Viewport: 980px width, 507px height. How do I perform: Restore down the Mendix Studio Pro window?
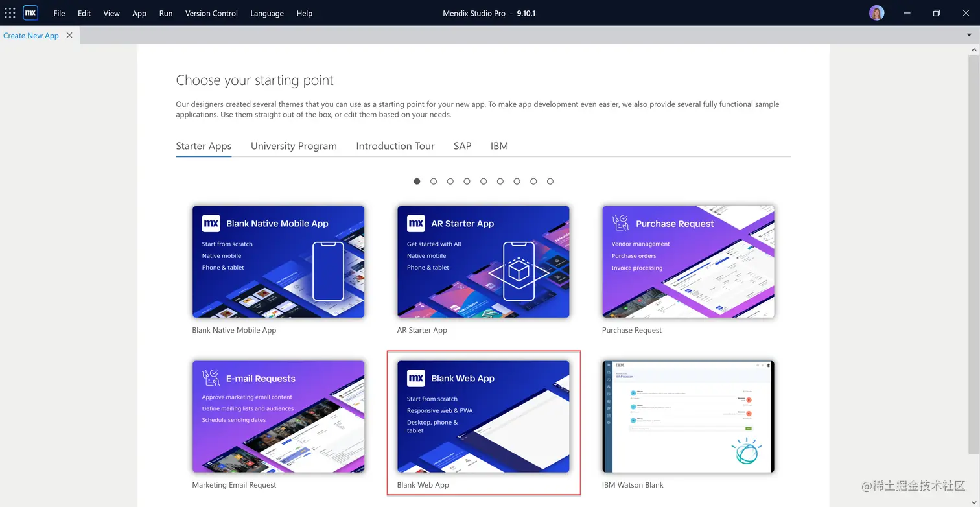point(936,13)
